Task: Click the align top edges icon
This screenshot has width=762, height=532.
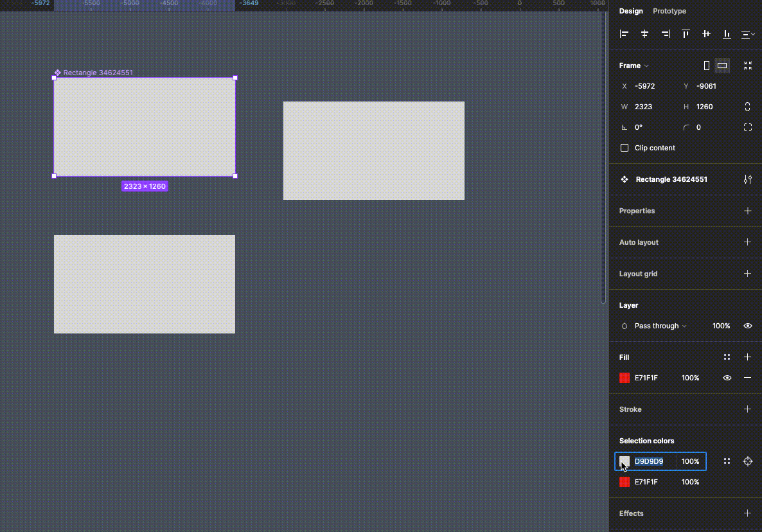Action: (x=686, y=34)
